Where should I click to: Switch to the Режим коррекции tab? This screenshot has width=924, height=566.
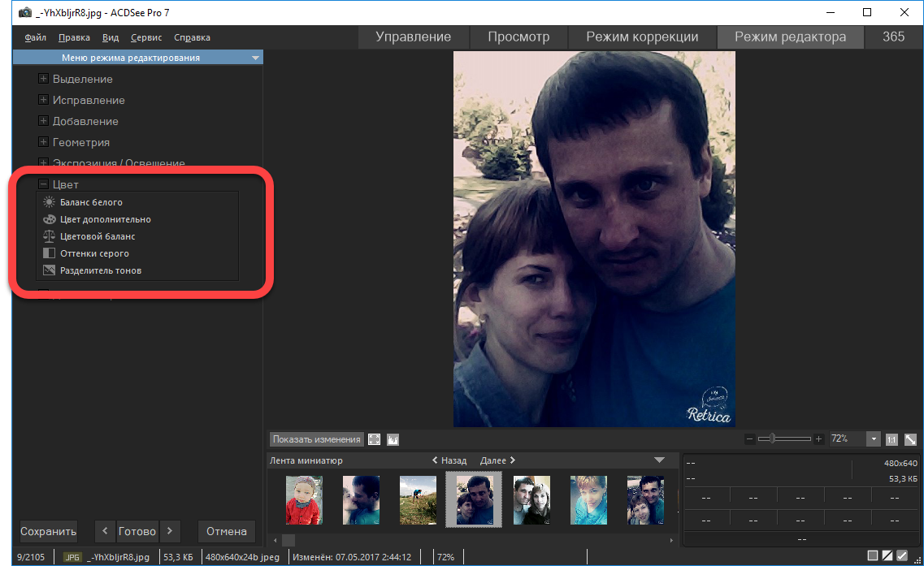[x=642, y=37]
